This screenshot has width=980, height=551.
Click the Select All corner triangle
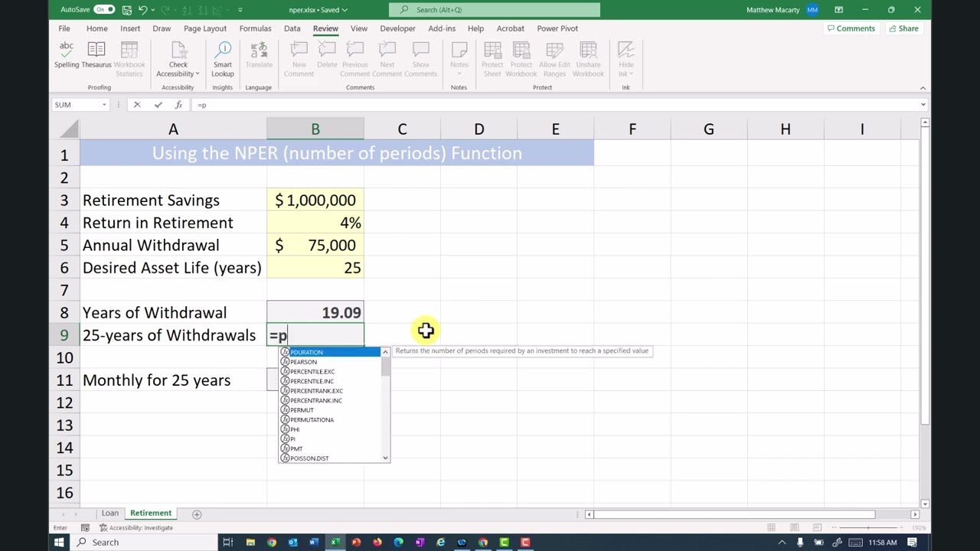tap(67, 129)
